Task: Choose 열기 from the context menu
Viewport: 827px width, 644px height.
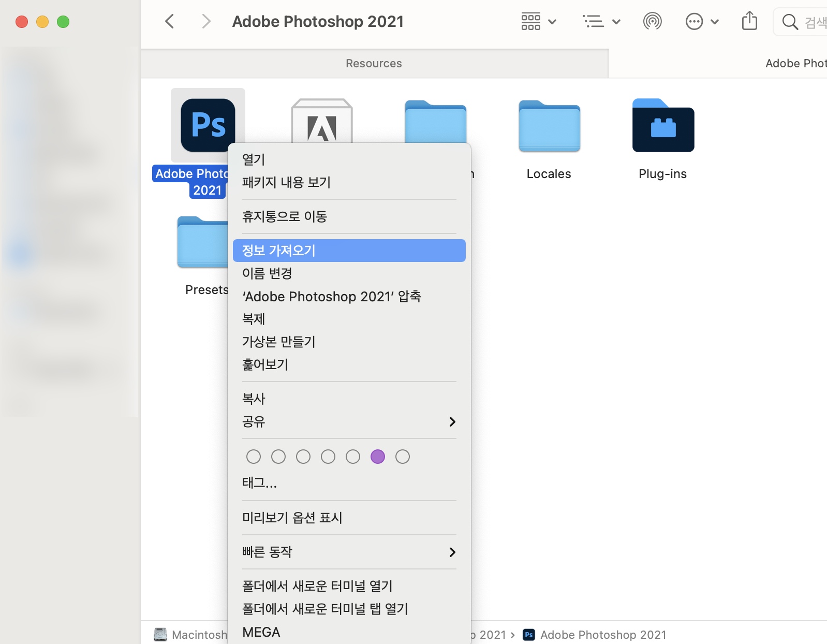Action: [349, 159]
